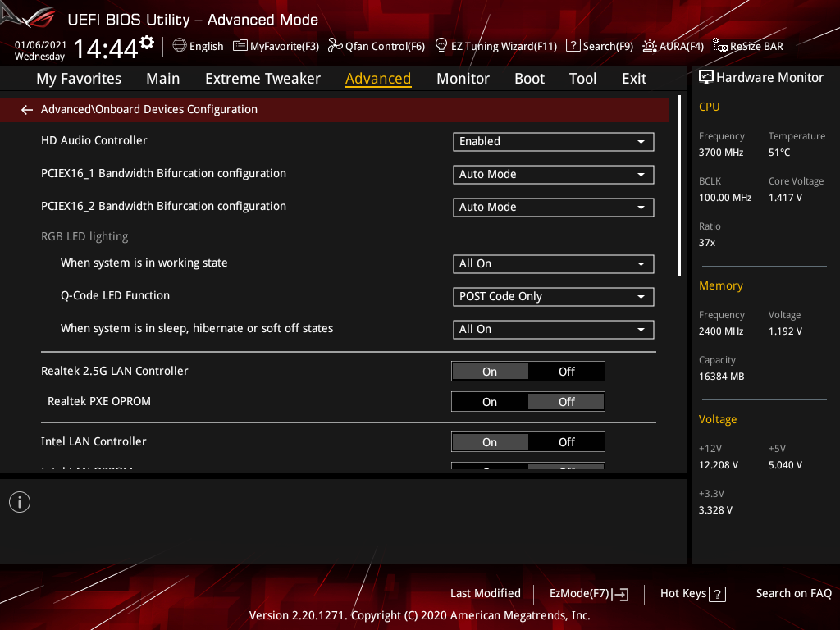Select Q-Code LED Function label

pos(115,295)
